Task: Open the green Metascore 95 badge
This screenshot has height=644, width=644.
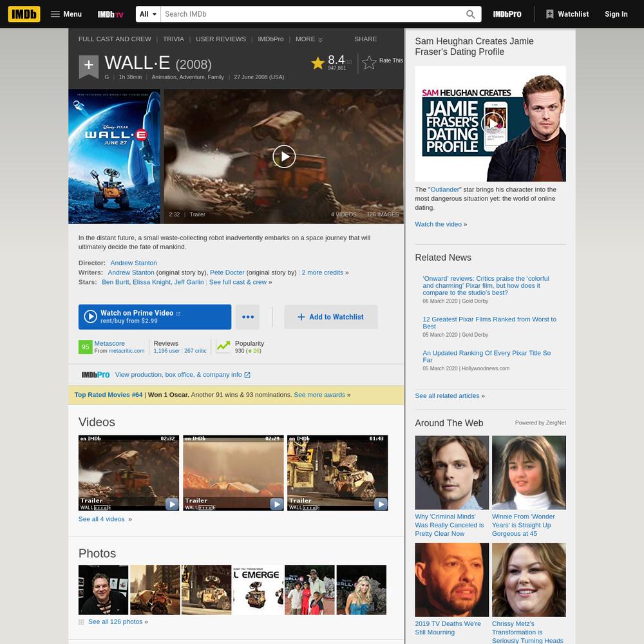Action: tap(86, 346)
